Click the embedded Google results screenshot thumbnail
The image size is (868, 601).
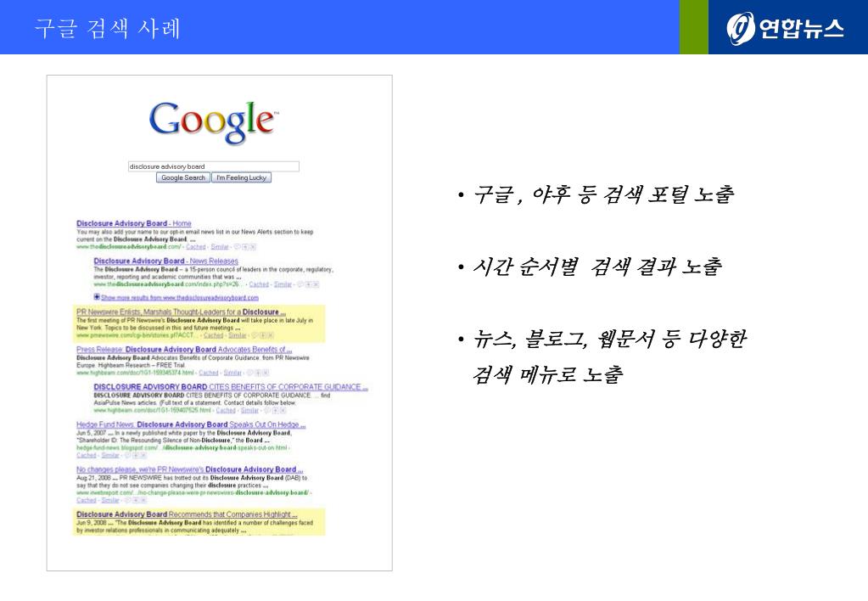pyautogui.click(x=219, y=323)
